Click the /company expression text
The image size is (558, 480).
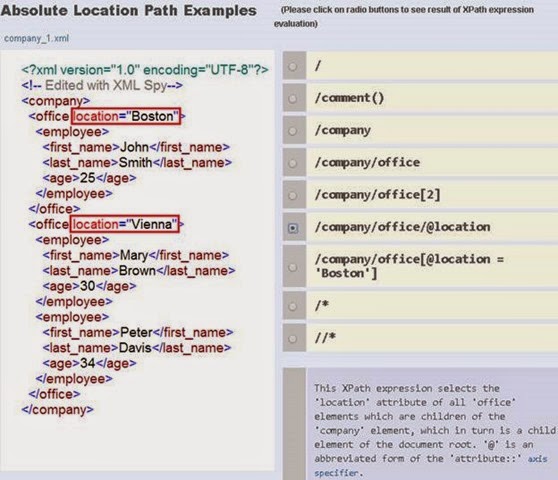point(342,130)
